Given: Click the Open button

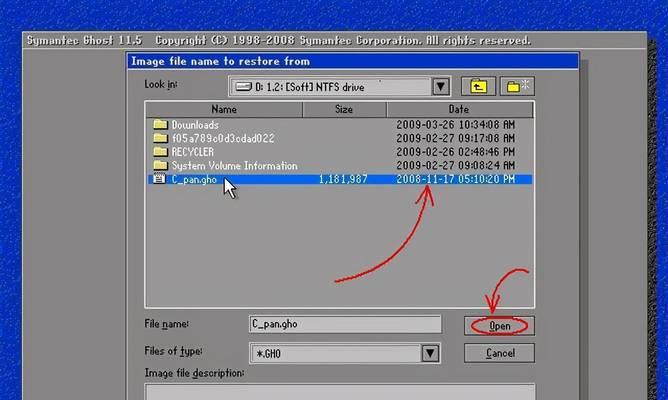Looking at the screenshot, I should click(499, 326).
